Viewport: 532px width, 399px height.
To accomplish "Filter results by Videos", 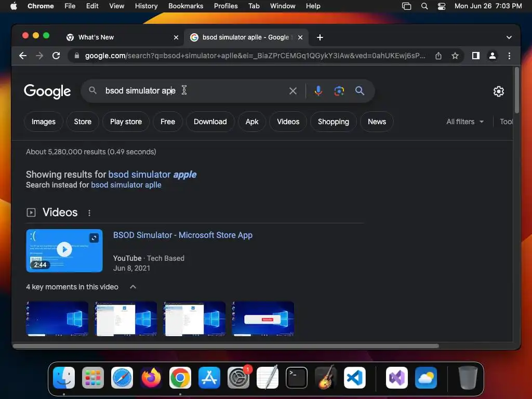I will click(x=288, y=122).
